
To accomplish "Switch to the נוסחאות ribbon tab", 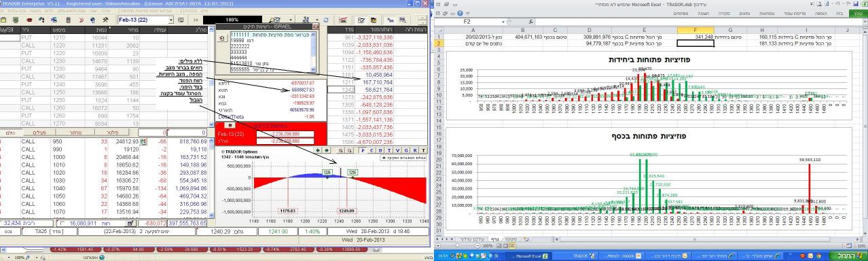I will click(x=767, y=14).
